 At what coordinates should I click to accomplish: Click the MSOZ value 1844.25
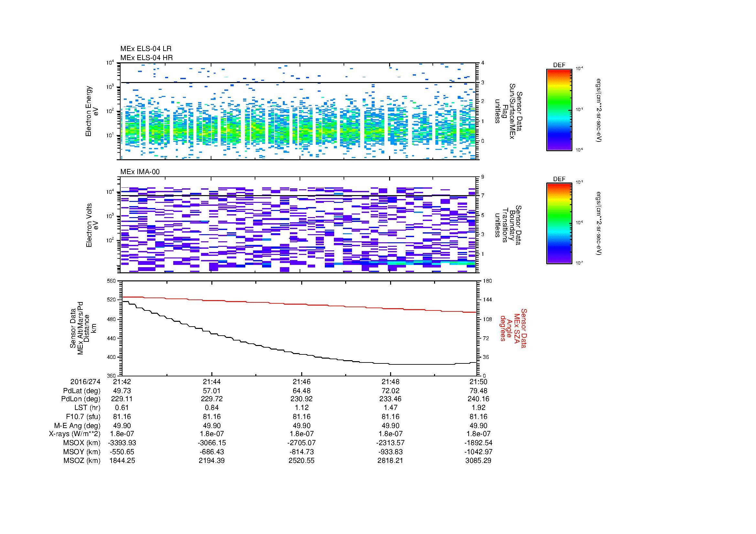[122, 461]
